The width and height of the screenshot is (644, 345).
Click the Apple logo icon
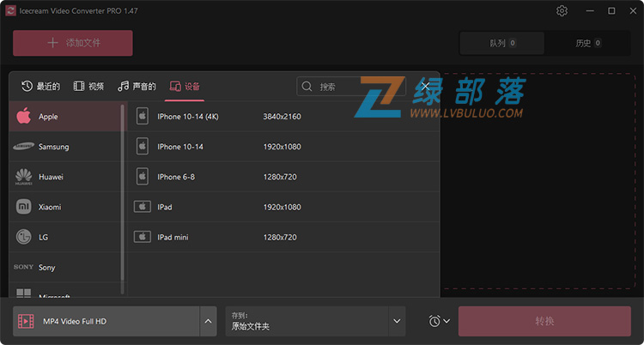click(x=24, y=116)
